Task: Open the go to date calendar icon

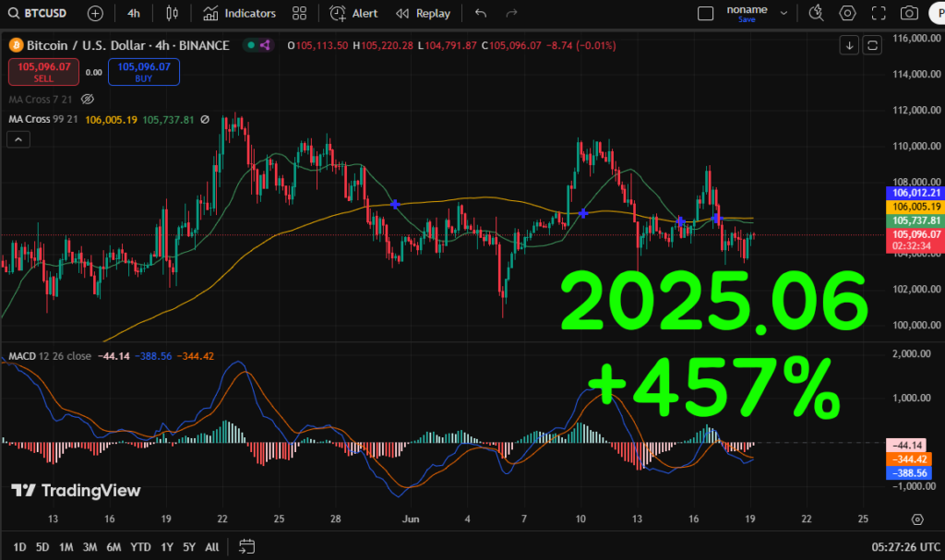Action: tap(246, 547)
